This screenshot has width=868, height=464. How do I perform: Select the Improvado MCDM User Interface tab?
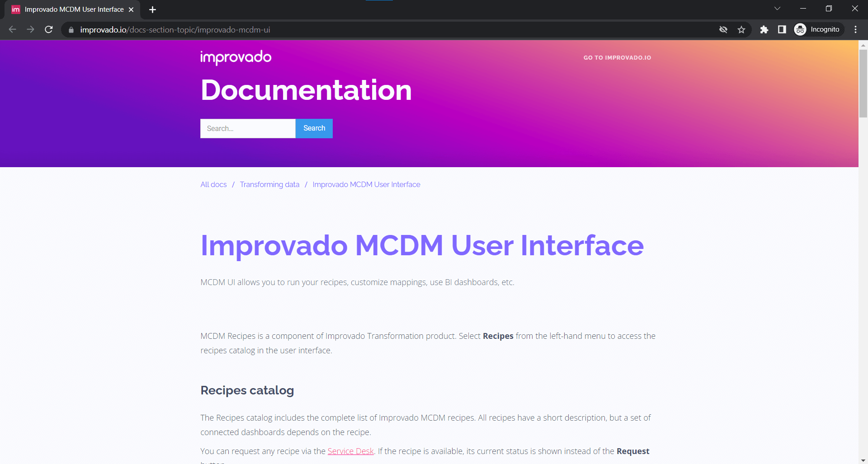72,9
